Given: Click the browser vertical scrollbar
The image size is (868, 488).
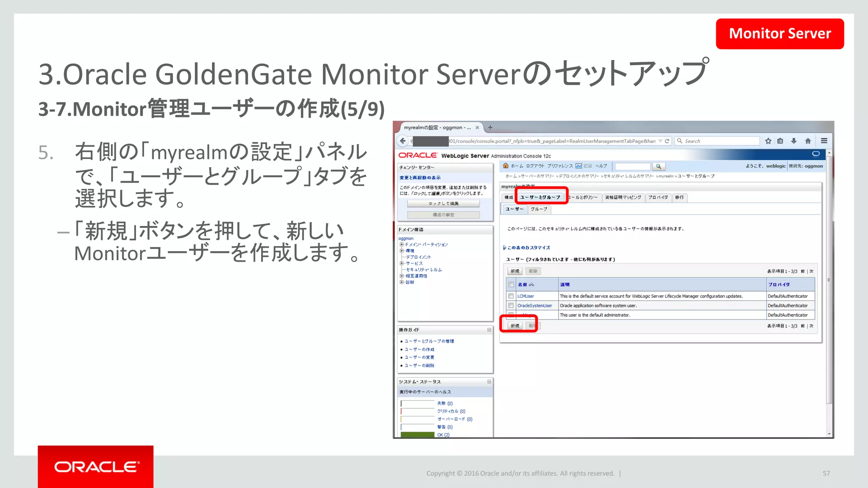Looking at the screenshot, I should pyautogui.click(x=829, y=280).
